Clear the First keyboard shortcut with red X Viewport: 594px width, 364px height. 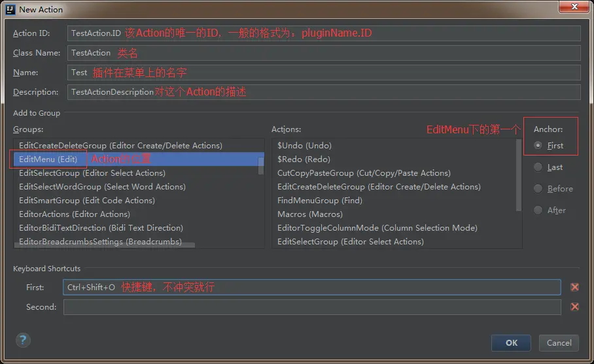pos(574,287)
